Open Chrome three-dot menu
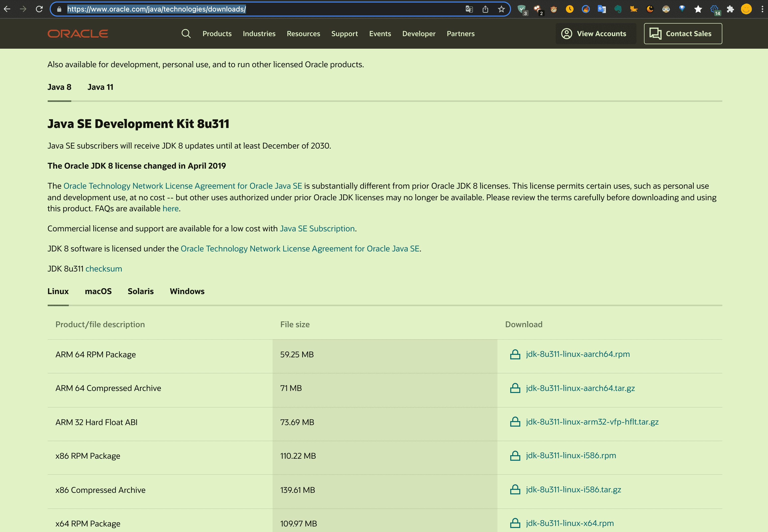Image resolution: width=768 pixels, height=532 pixels. 762,9
